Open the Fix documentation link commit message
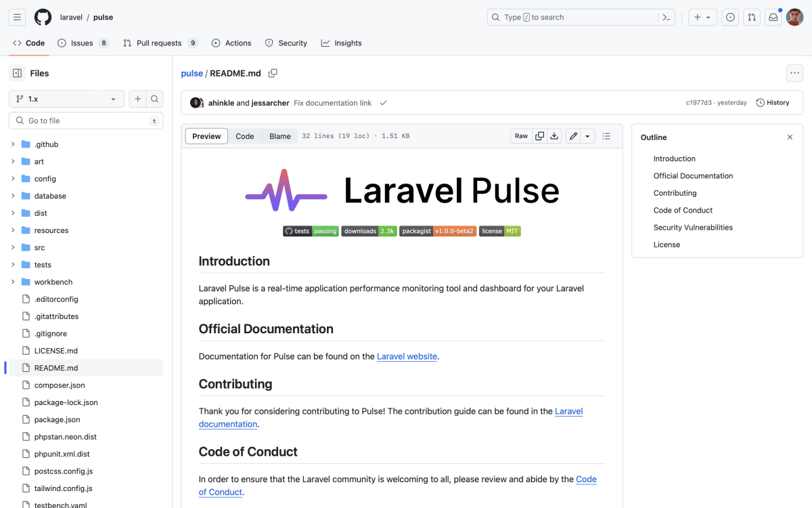812x508 pixels. (x=332, y=103)
